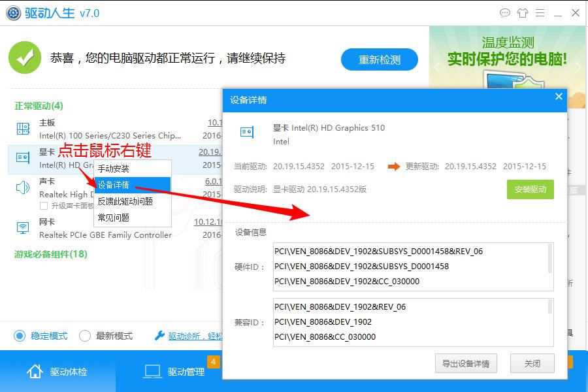The image size is (588, 392).
Task: Close the 设备详情 dialog with X
Action: [x=559, y=97]
